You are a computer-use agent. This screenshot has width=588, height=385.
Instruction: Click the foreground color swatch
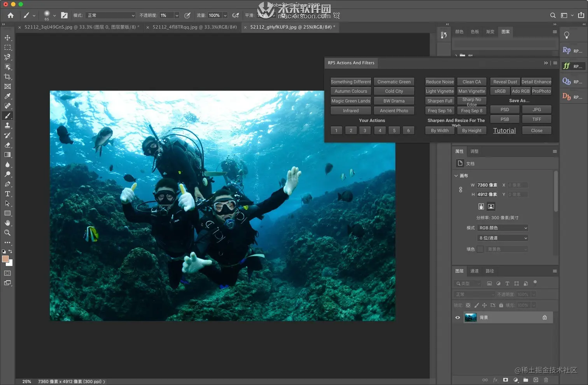pyautogui.click(x=5, y=259)
